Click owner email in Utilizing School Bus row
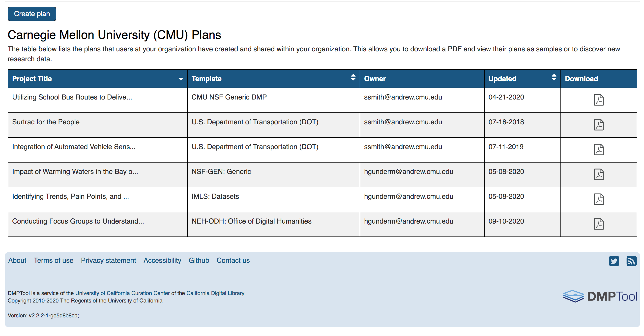The width and height of the screenshot is (644, 336). pyautogui.click(x=403, y=97)
